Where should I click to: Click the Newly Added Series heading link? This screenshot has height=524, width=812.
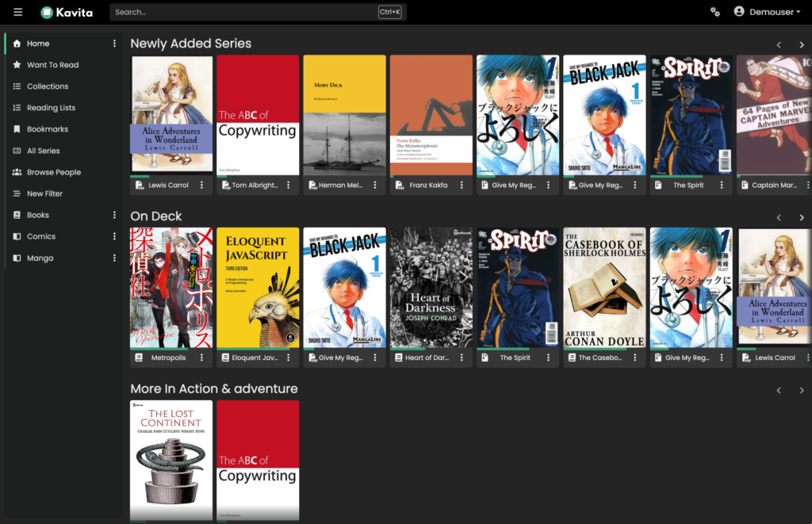[190, 44]
